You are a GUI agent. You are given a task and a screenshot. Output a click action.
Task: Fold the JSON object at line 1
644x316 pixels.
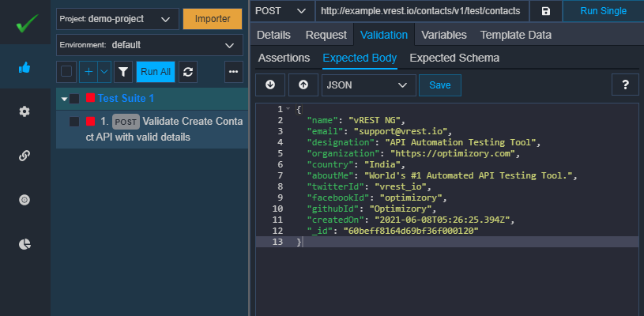point(288,109)
